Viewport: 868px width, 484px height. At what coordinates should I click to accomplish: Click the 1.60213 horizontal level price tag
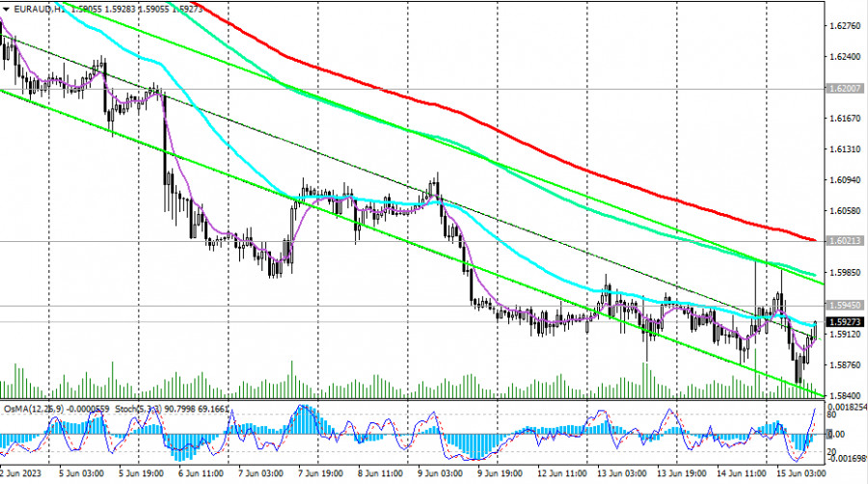[844, 241]
